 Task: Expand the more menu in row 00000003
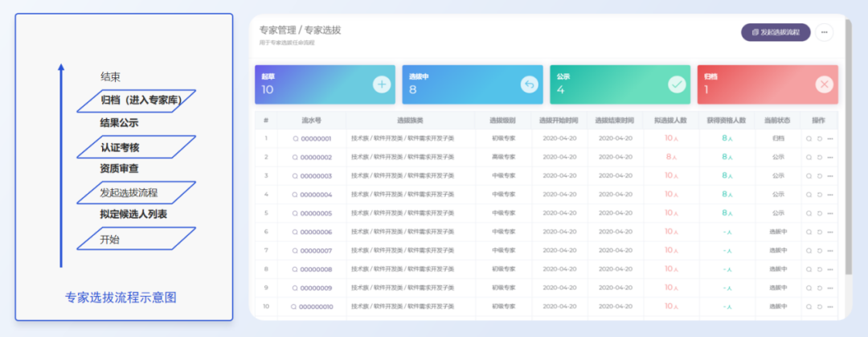829,175
